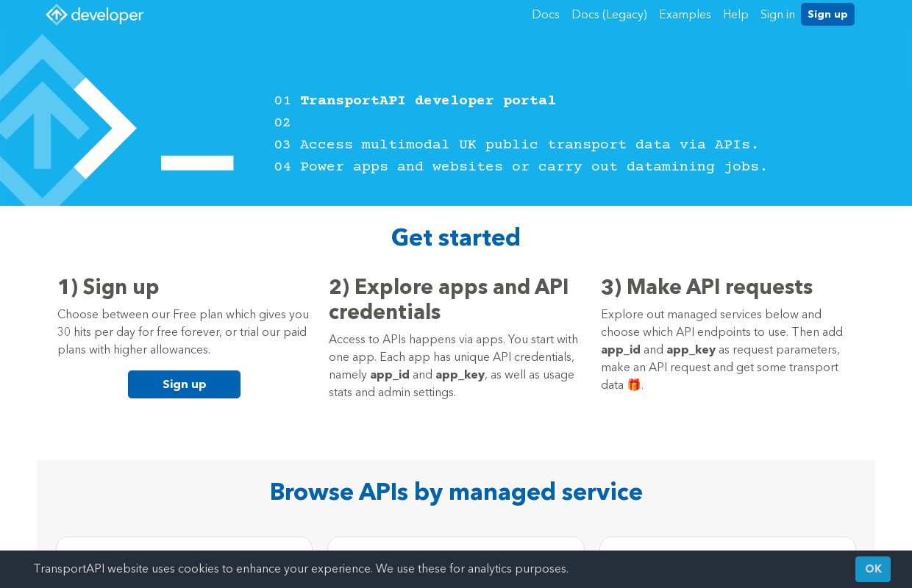Click the 'Power apps and websites' line

tap(534, 167)
